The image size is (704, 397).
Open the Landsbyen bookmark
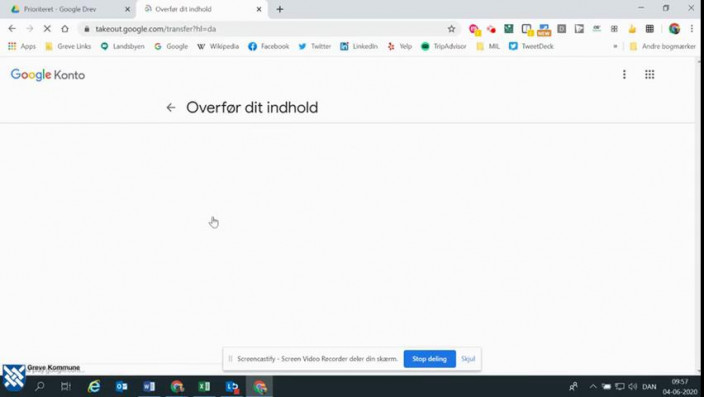coord(123,46)
